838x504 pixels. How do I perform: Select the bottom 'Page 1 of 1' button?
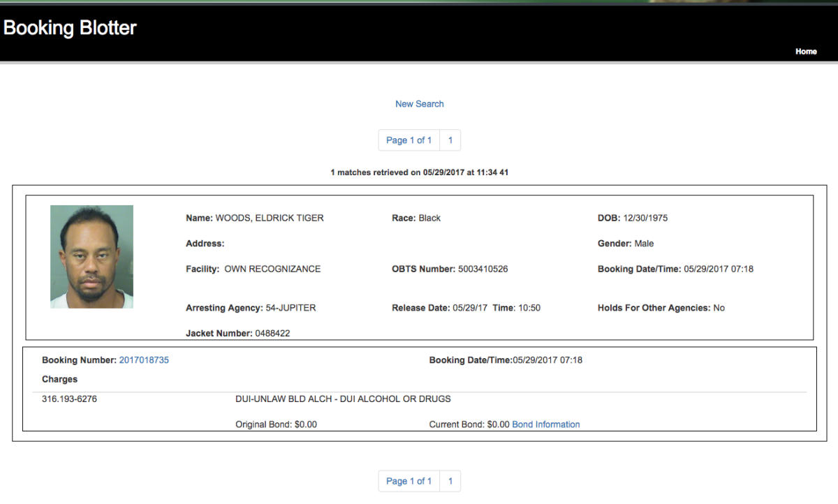click(x=409, y=481)
